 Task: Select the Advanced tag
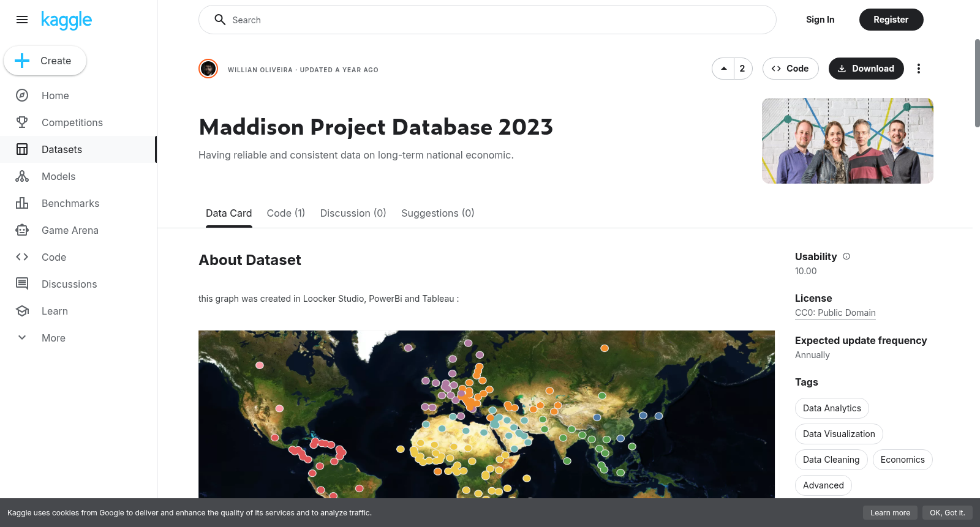[823, 485]
